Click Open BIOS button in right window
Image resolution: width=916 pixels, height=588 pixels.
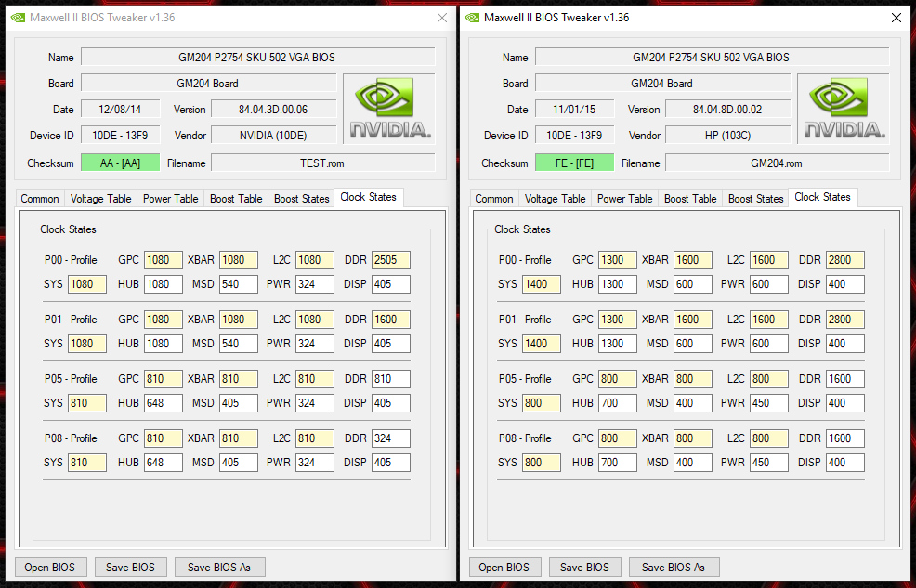coord(504,567)
